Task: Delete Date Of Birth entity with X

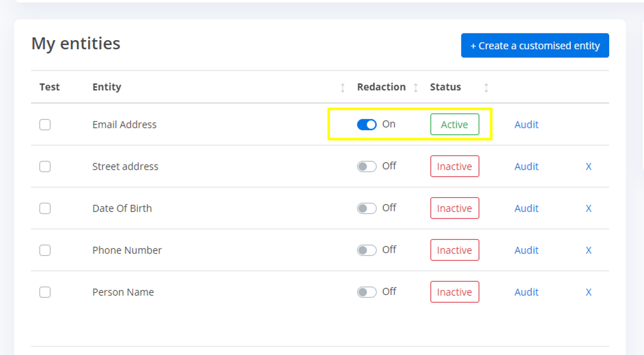Action: tap(589, 208)
